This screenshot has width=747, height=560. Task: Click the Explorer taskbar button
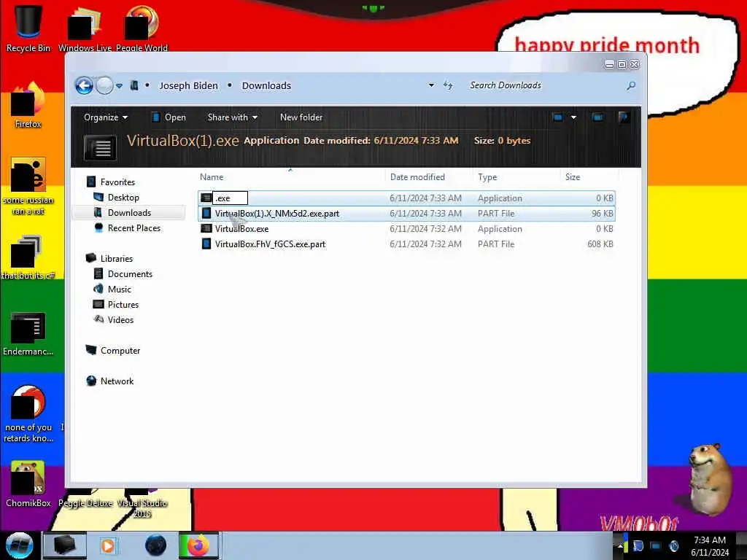point(65,545)
